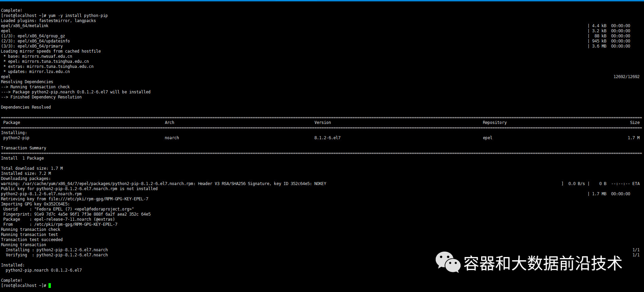644x292 pixels.
Task: Click the Fingerprint line
Action: click(x=77, y=214)
